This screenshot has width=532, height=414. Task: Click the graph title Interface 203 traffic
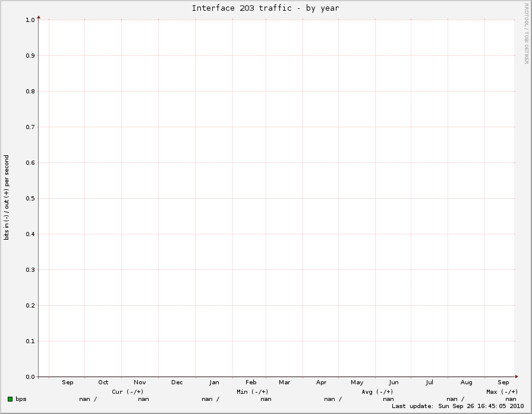[265, 8]
